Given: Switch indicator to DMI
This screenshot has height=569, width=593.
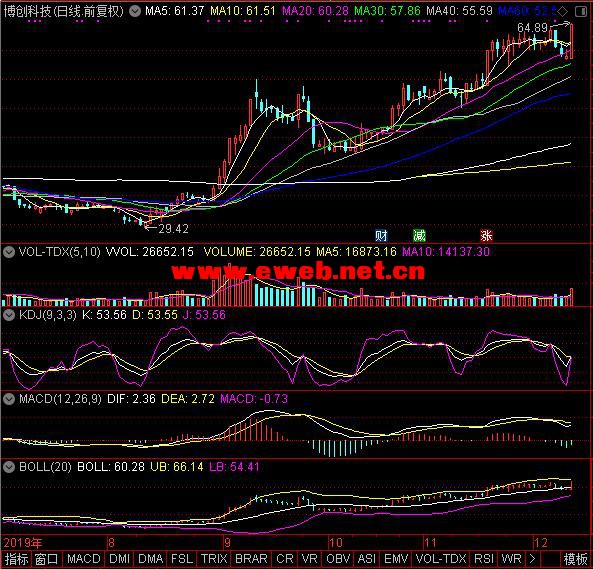Looking at the screenshot, I should pyautogui.click(x=119, y=559).
